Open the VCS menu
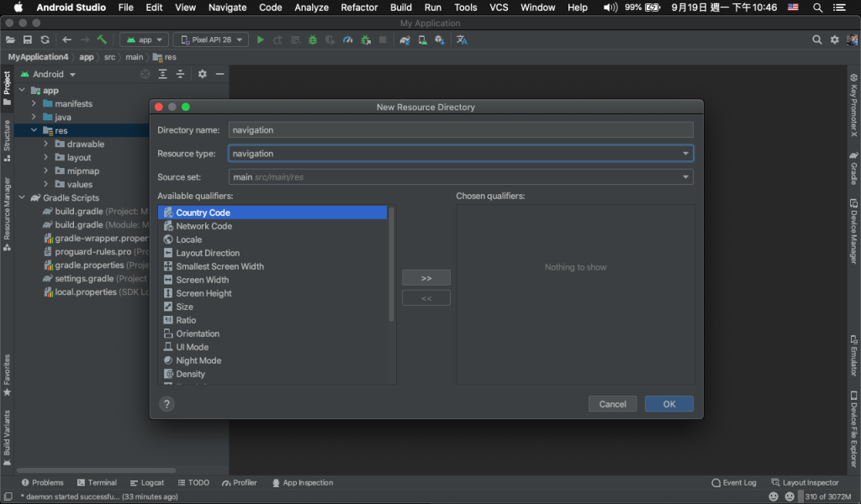The image size is (861, 504). 499,8
